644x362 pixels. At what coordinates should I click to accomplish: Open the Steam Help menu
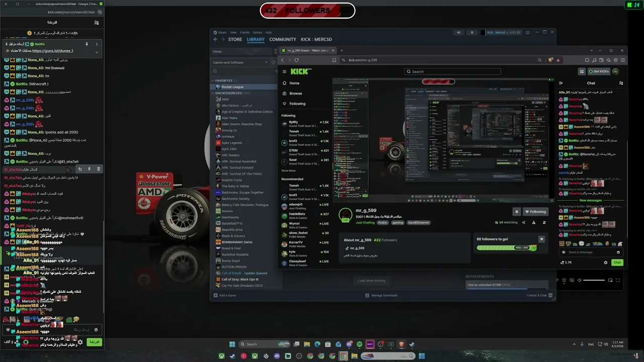[269, 32]
